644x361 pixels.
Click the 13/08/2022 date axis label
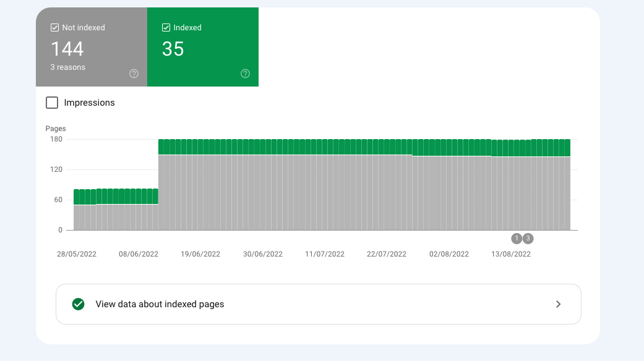(511, 254)
